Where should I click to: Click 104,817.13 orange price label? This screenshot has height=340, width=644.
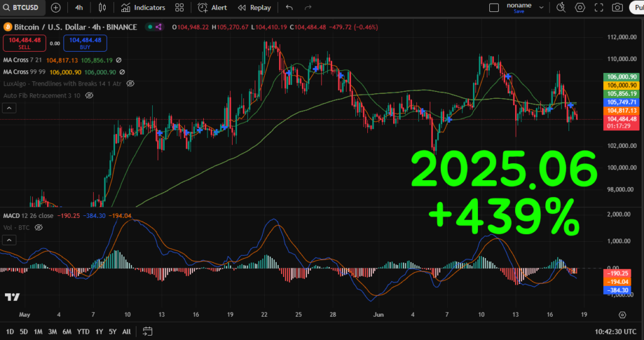point(621,111)
